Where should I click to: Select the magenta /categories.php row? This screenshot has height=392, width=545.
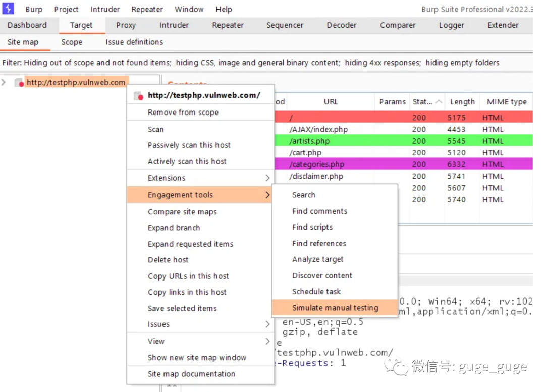point(404,164)
